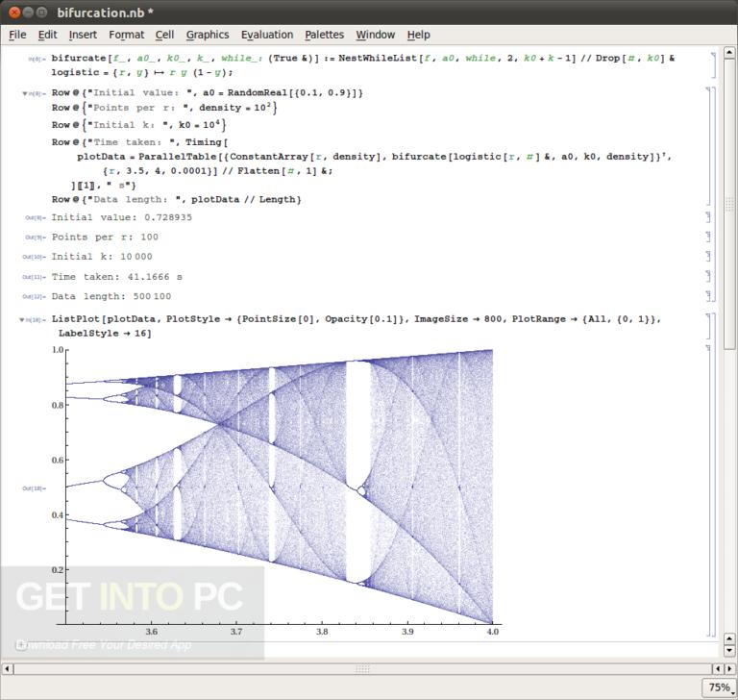Image resolution: width=738 pixels, height=700 pixels.
Task: Open the 75% magnification dropdown
Action: tap(720, 687)
